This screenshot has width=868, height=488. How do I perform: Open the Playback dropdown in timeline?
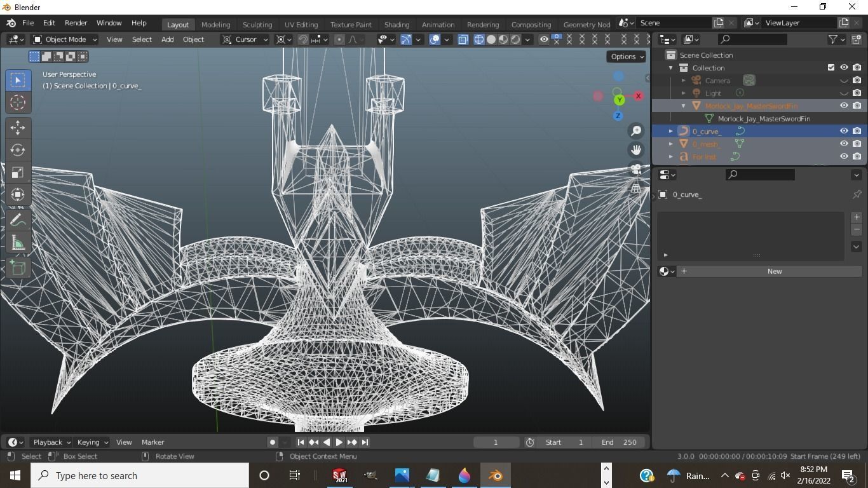point(51,442)
